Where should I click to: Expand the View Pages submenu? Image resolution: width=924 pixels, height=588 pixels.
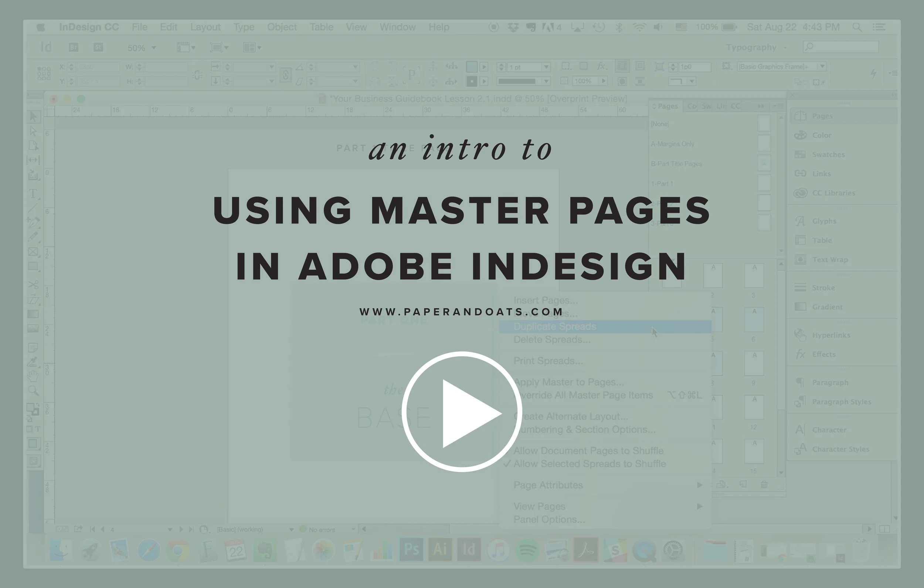pyautogui.click(x=606, y=506)
